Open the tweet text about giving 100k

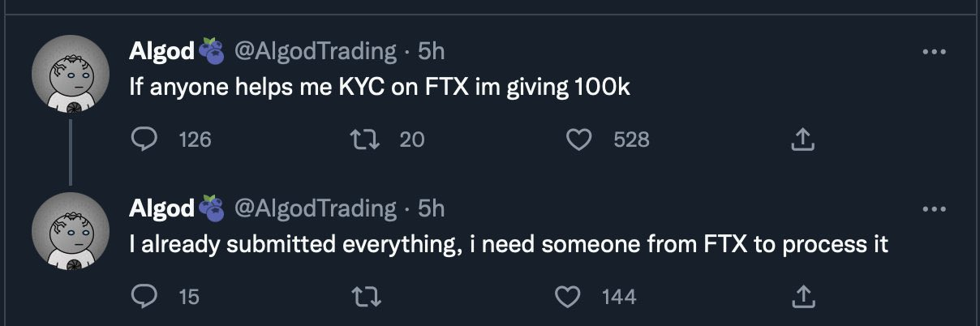click(380, 88)
